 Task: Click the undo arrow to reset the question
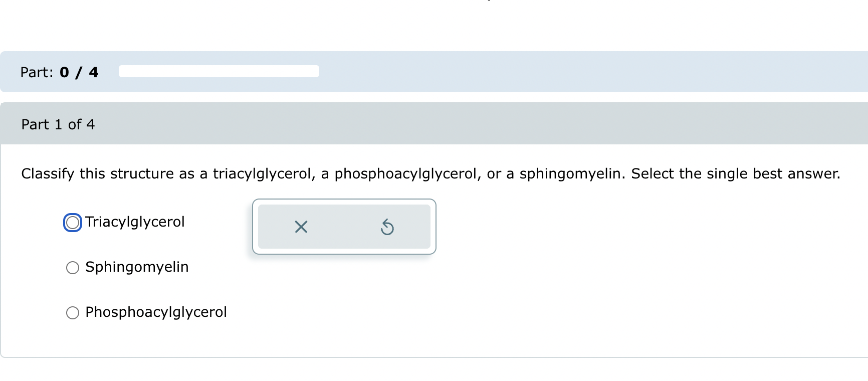point(388,227)
